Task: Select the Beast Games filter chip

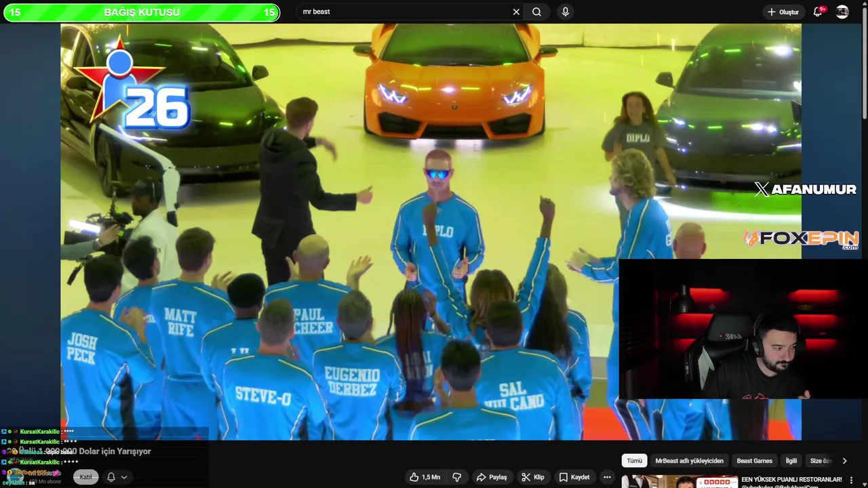Action: (x=754, y=461)
